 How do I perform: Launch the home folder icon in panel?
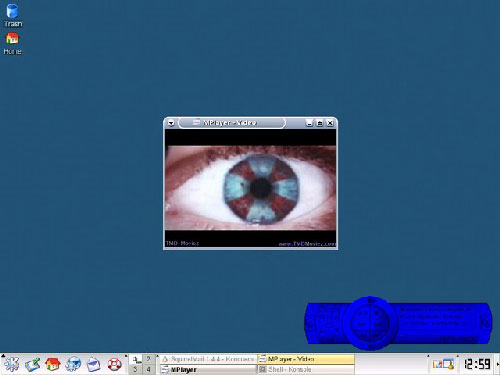(x=53, y=364)
